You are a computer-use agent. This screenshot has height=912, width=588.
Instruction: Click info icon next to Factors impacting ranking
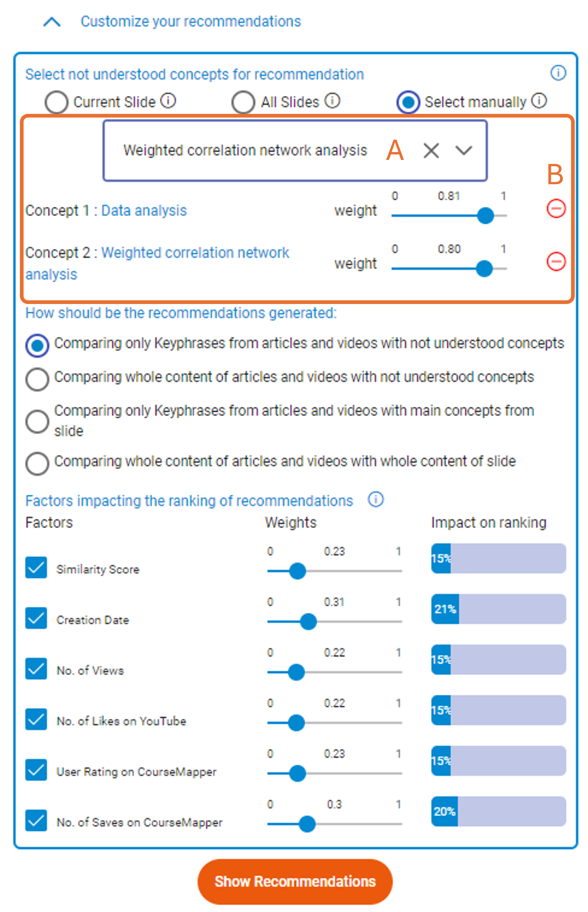376,500
